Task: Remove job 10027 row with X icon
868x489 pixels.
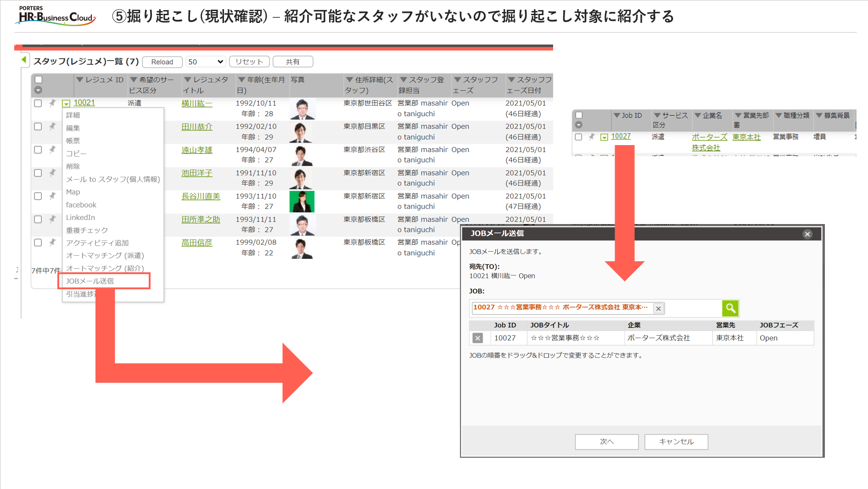Action: pyautogui.click(x=477, y=338)
